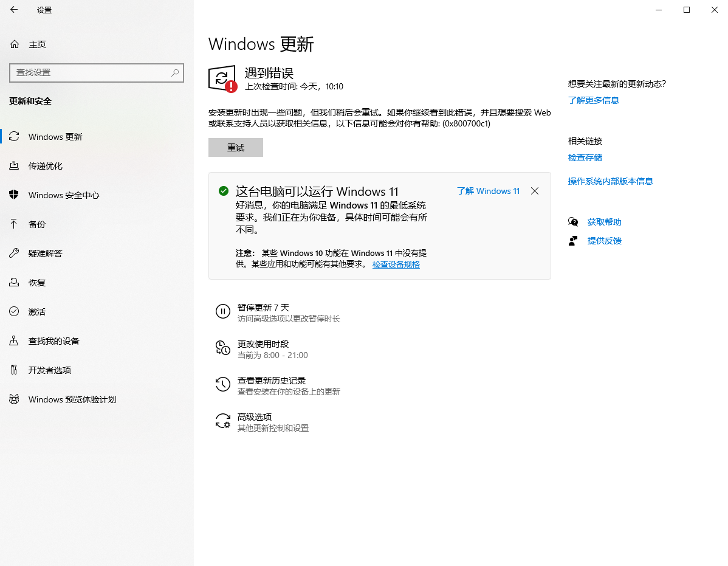Dismiss the Windows 11 banner with the X
The image size is (728, 566).
pos(535,191)
